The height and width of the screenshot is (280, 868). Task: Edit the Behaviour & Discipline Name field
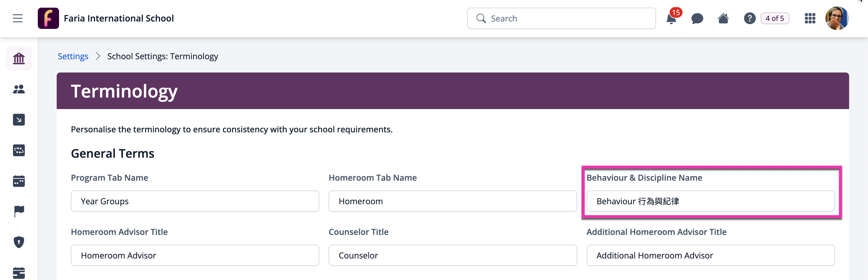pos(710,201)
